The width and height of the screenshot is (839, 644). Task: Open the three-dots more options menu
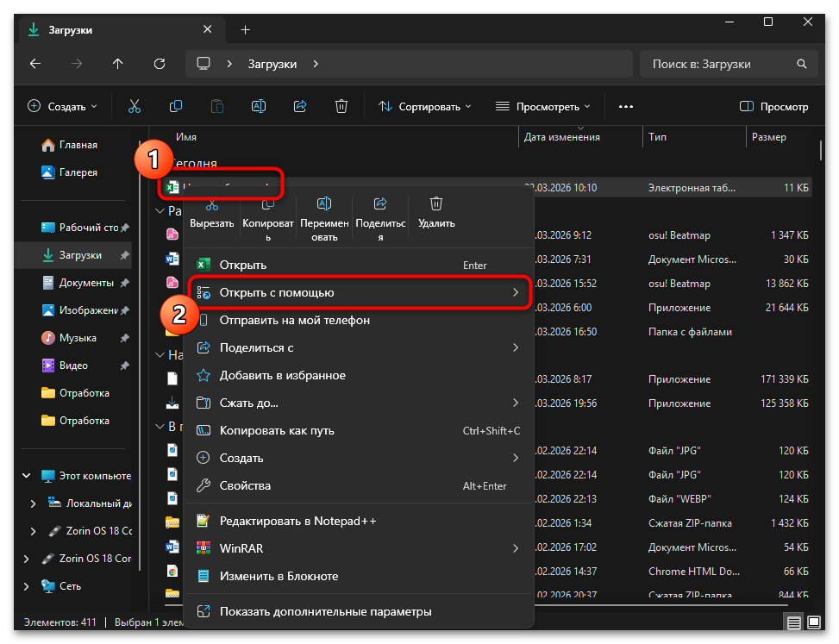coord(626,106)
